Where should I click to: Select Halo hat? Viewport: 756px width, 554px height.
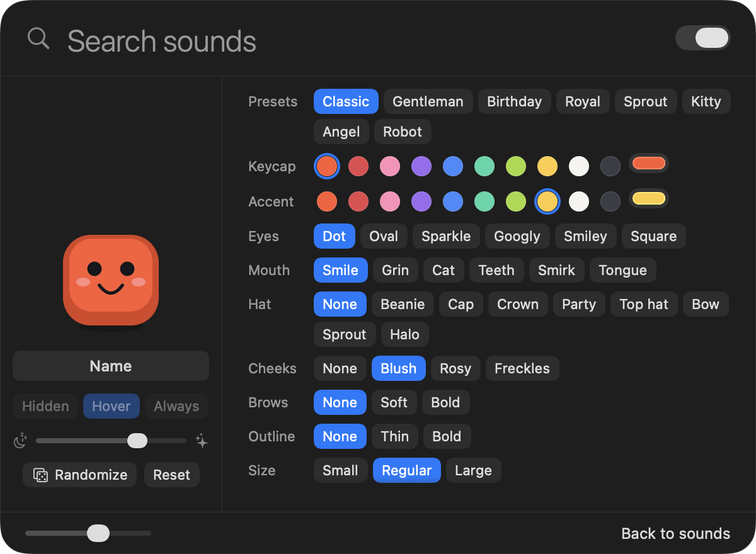(405, 334)
